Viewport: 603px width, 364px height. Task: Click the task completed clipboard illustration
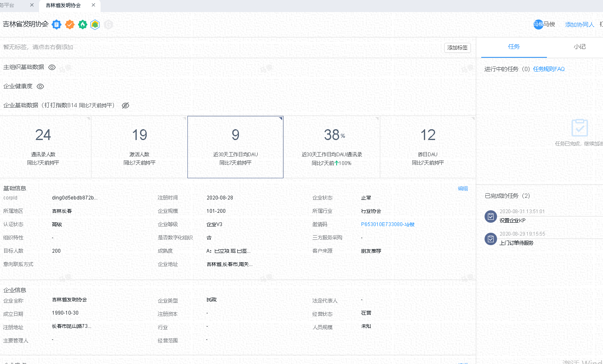pos(580,128)
